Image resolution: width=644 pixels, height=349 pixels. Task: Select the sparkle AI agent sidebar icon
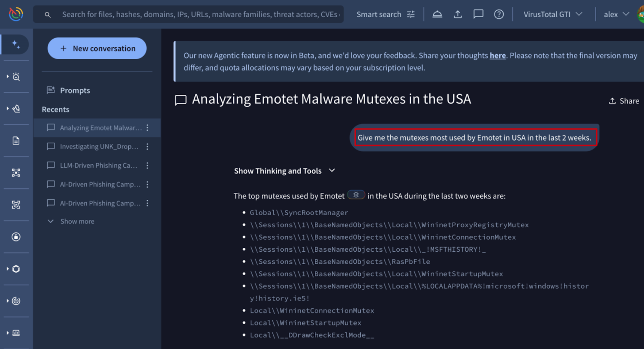click(16, 44)
